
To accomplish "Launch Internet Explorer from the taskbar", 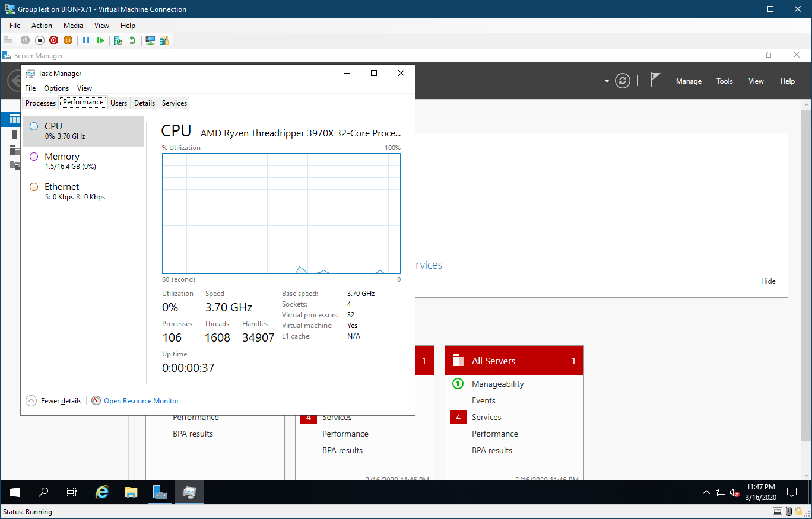I will pos(103,492).
